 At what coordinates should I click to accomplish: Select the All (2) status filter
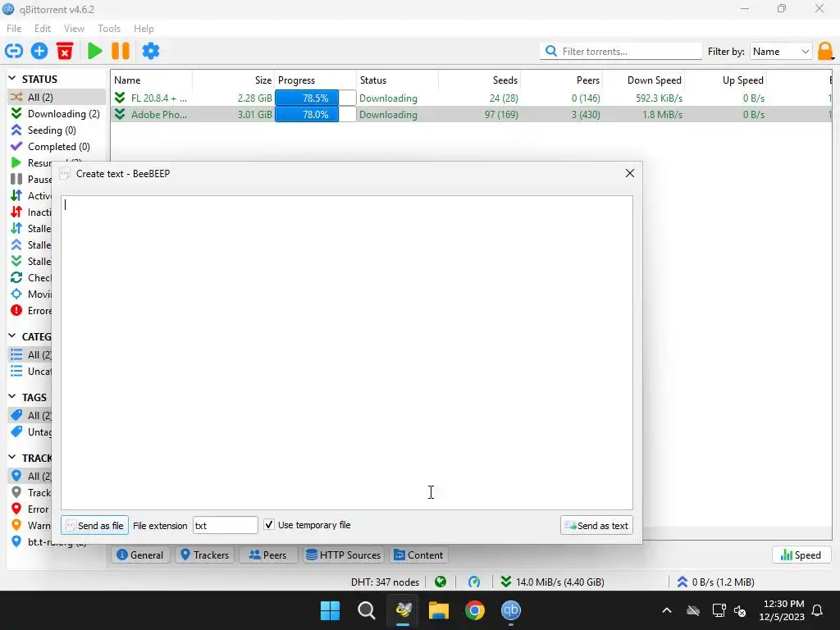57,97
